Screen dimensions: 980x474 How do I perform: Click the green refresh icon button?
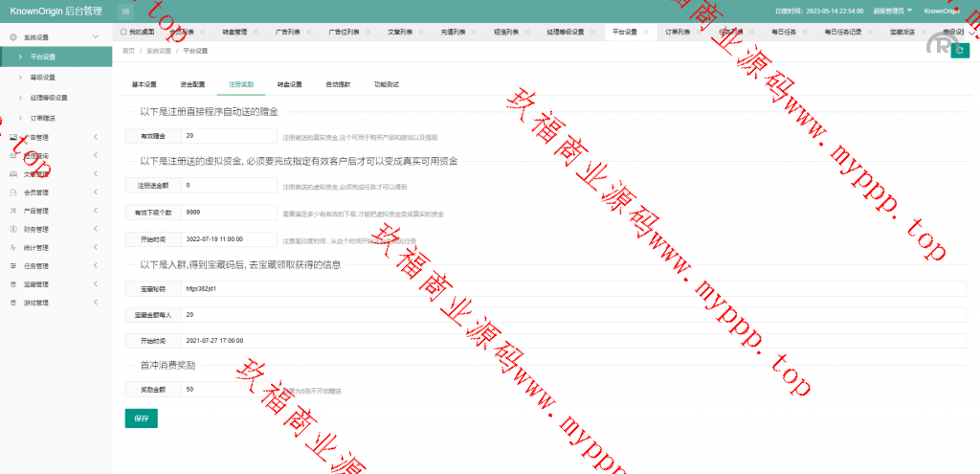tap(960, 51)
